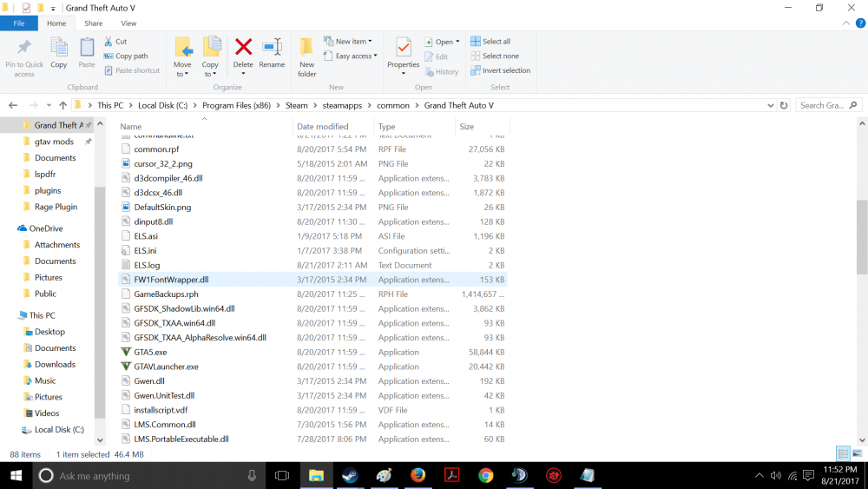The height and width of the screenshot is (489, 868).
Task: Expand the address bar history dropdown
Action: (x=770, y=105)
